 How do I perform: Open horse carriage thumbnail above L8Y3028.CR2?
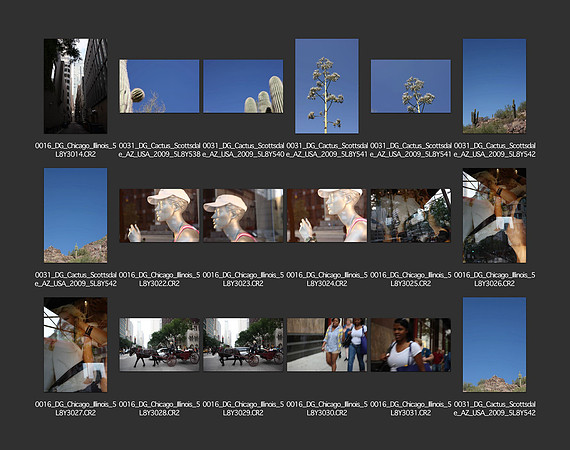[159, 345]
